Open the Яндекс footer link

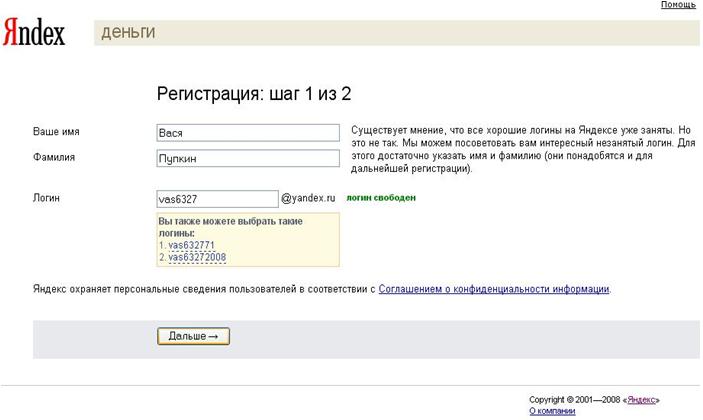(641, 399)
